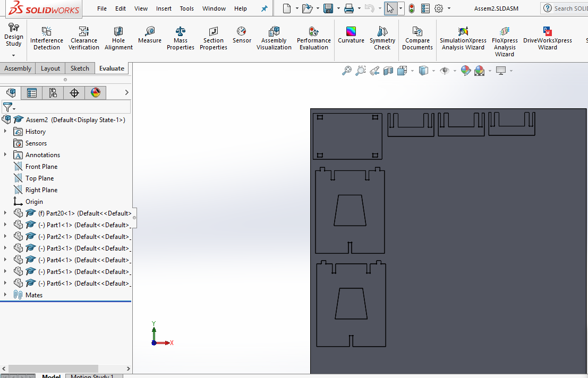The width and height of the screenshot is (588, 378).
Task: Click the Print icon
Action: point(349,8)
